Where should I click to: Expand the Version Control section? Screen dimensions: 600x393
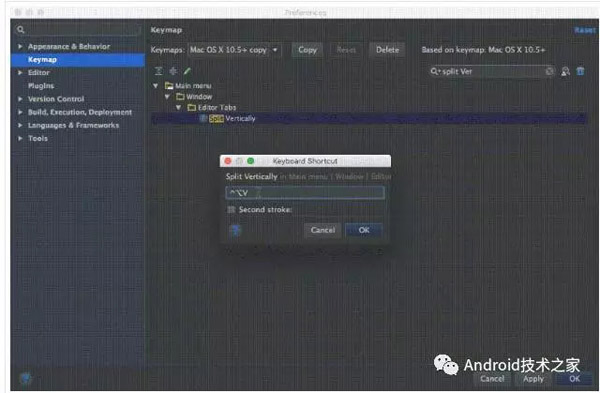tap(20, 99)
